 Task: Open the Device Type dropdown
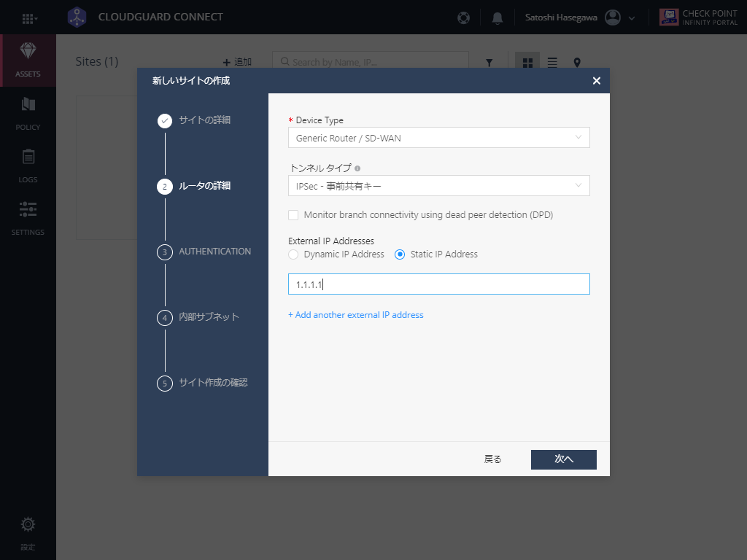pos(438,138)
